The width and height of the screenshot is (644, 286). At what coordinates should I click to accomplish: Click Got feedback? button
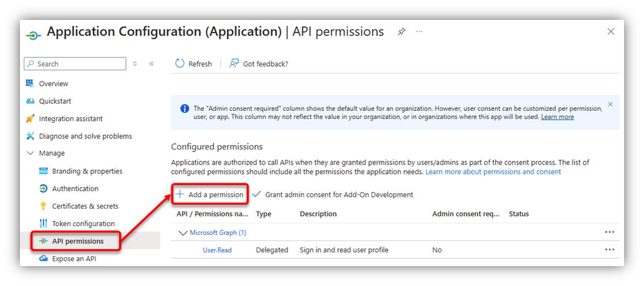point(259,64)
